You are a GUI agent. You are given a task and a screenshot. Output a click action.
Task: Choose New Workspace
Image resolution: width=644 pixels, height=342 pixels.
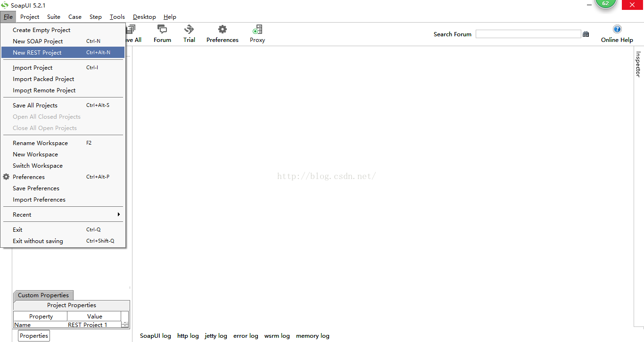(63, 154)
